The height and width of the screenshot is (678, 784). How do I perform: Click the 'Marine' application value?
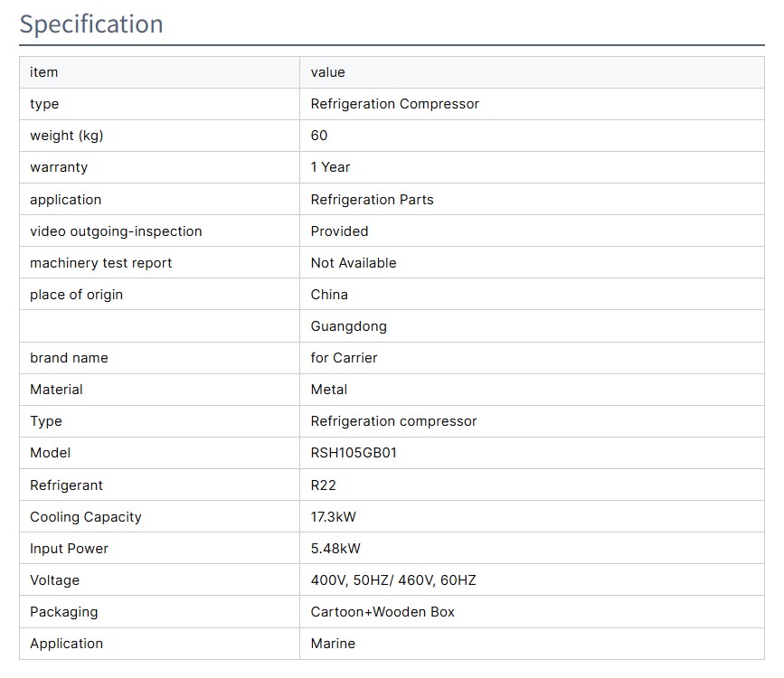(333, 644)
